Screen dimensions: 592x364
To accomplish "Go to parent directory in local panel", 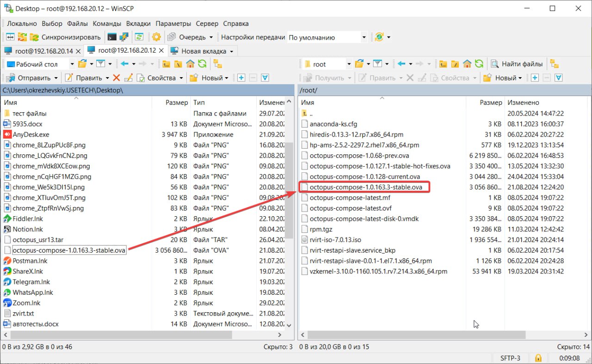I will tap(166, 64).
